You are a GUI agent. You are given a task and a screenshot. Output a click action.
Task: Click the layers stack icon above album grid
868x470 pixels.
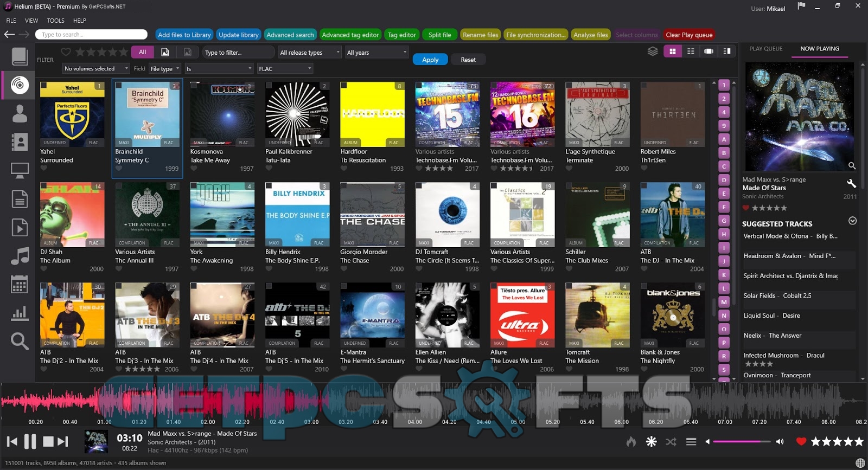653,51
